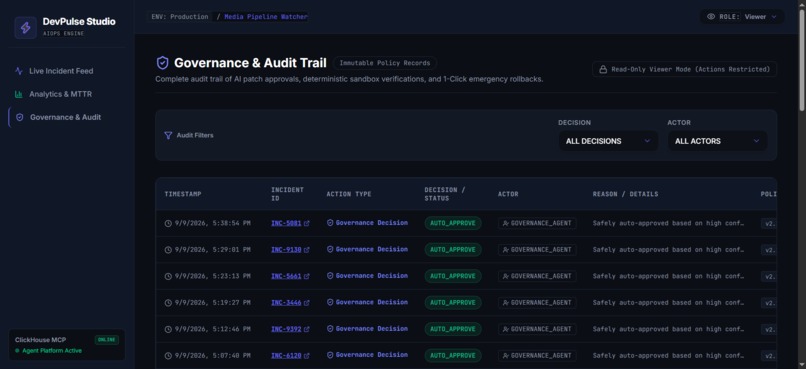Click GOVERNANCE_AGENT actor tag in INC-9130 row
Viewport: 806px width, 369px height.
[537, 250]
